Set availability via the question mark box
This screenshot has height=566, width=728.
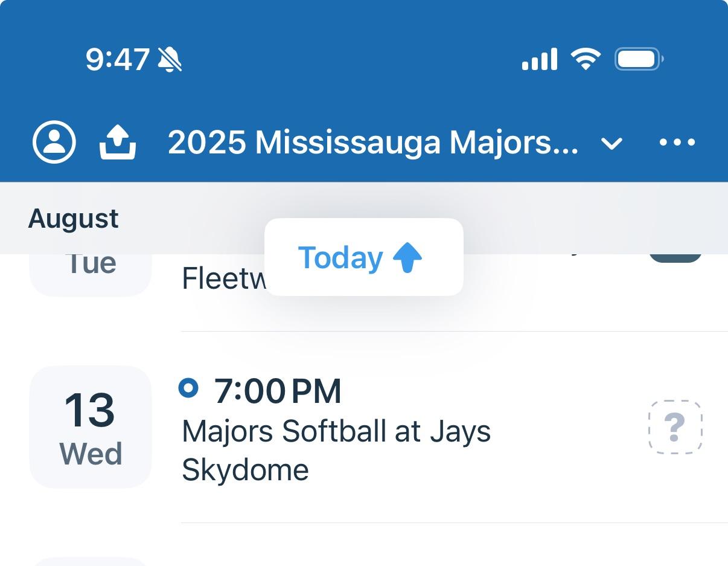[675, 426]
